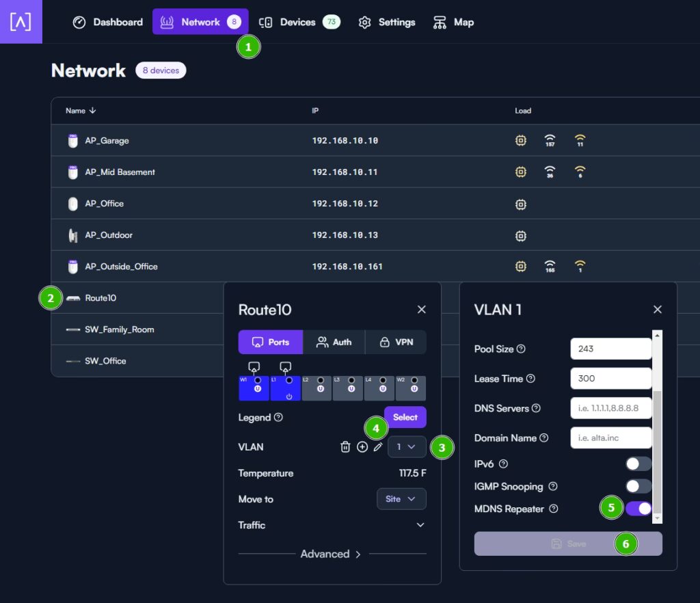The height and width of the screenshot is (603, 700).
Task: Click the DNS Servers input field
Action: pyautogui.click(x=610, y=408)
